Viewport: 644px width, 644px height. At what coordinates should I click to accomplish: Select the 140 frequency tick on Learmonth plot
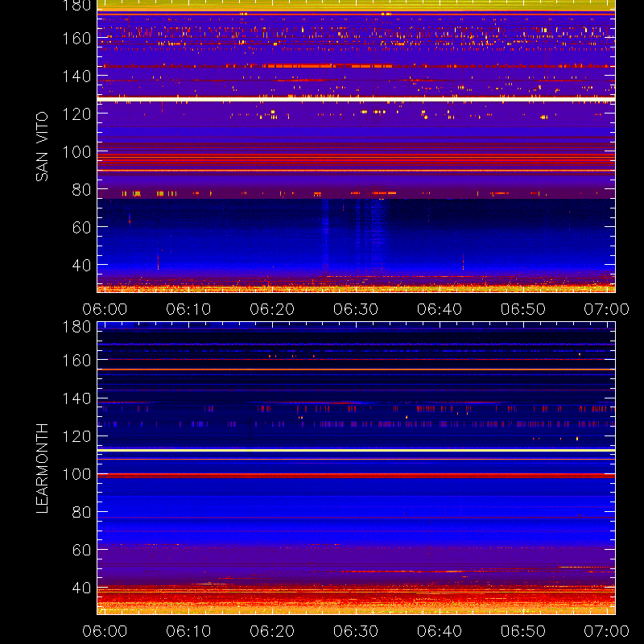tap(76, 398)
